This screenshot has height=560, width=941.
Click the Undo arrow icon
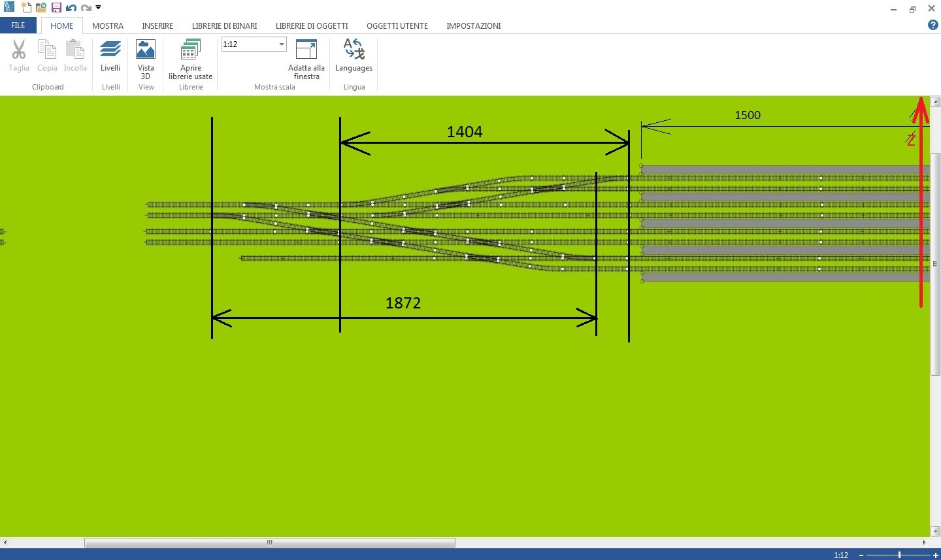pos(71,8)
